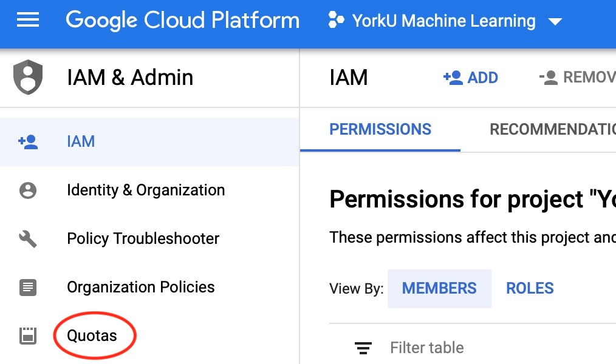The height and width of the screenshot is (364, 616).
Task: Click the Organization Policies document icon
Action: (x=28, y=288)
